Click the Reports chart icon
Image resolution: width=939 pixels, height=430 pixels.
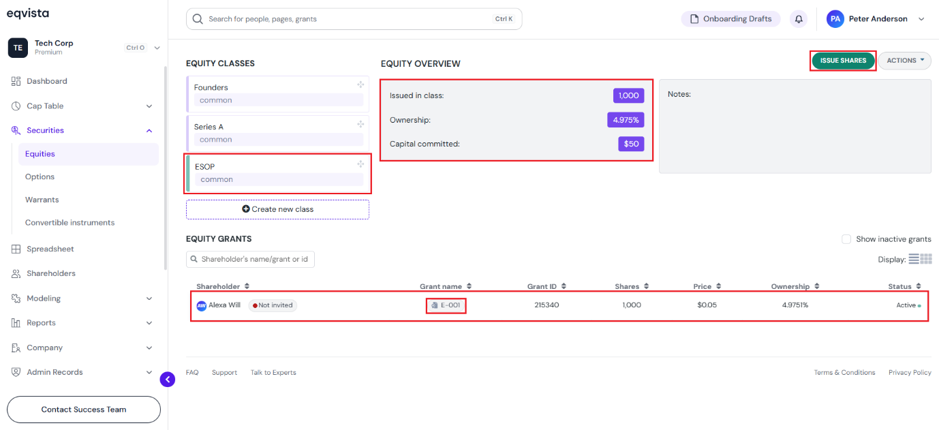(x=16, y=323)
